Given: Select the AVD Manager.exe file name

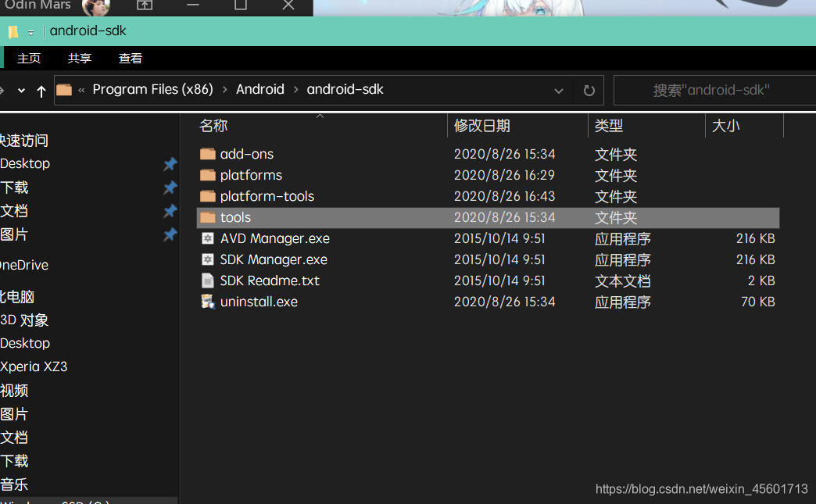Looking at the screenshot, I should coord(275,238).
